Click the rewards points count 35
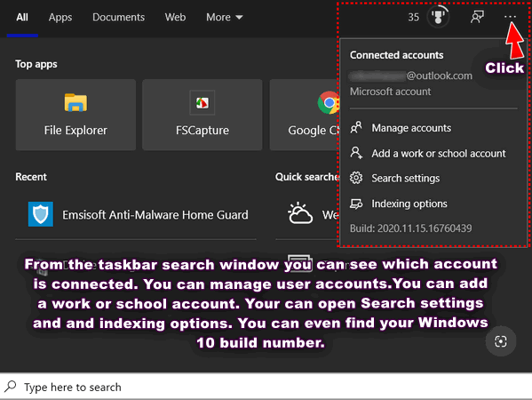This screenshot has height=400, width=532. click(x=413, y=17)
